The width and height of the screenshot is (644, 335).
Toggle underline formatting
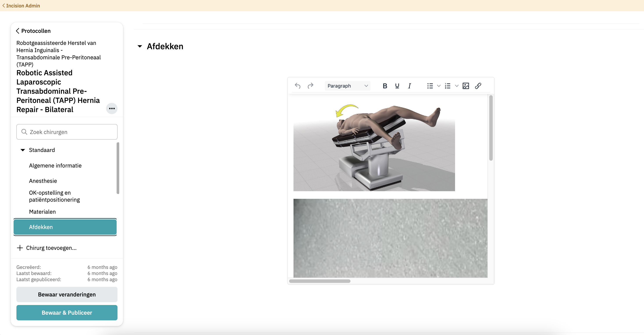tap(397, 86)
